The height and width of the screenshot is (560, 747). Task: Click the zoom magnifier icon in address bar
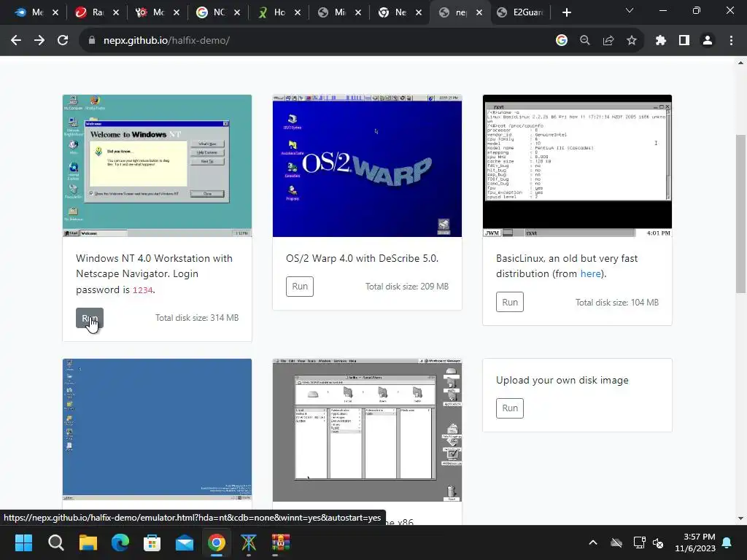(x=585, y=41)
